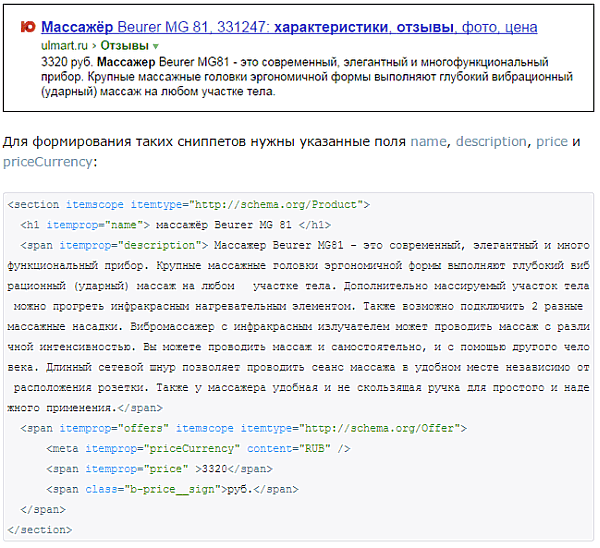The height and width of the screenshot is (548, 600).
Task: Click the closing </section> tag
Action: 39,529
